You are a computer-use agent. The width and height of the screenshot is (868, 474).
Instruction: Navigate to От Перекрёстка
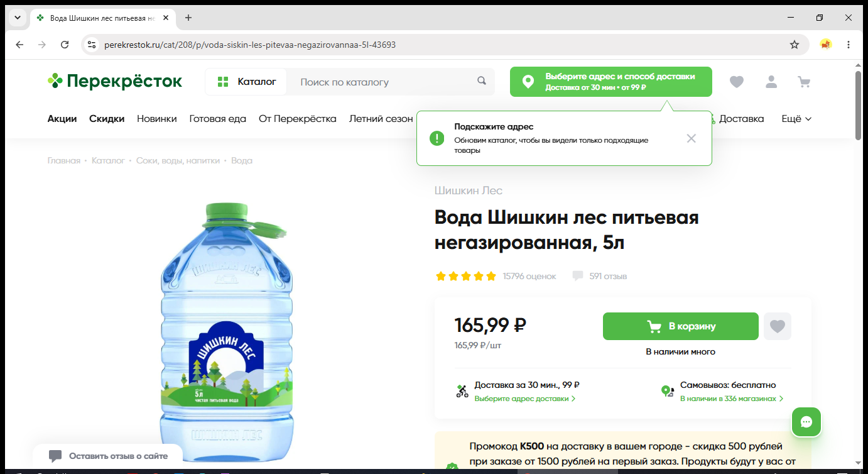(x=298, y=119)
